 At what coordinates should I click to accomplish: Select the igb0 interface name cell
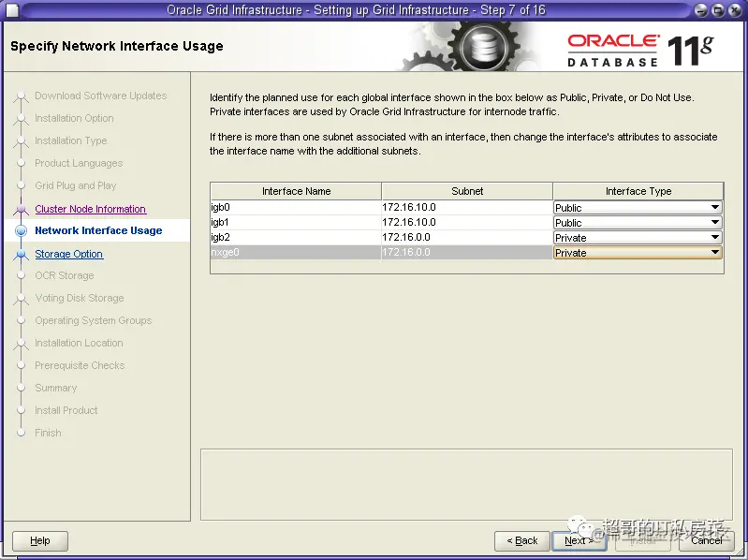click(x=296, y=208)
